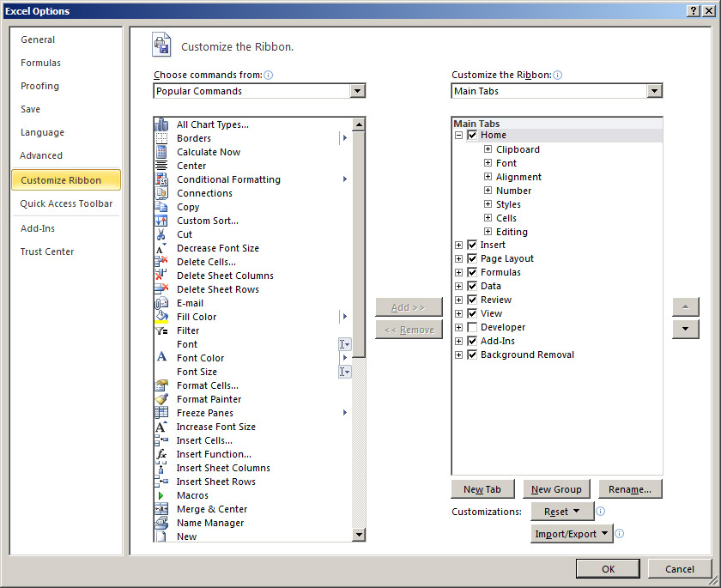Click the Delete Sheet Rows icon
721x588 pixels.
click(x=161, y=288)
